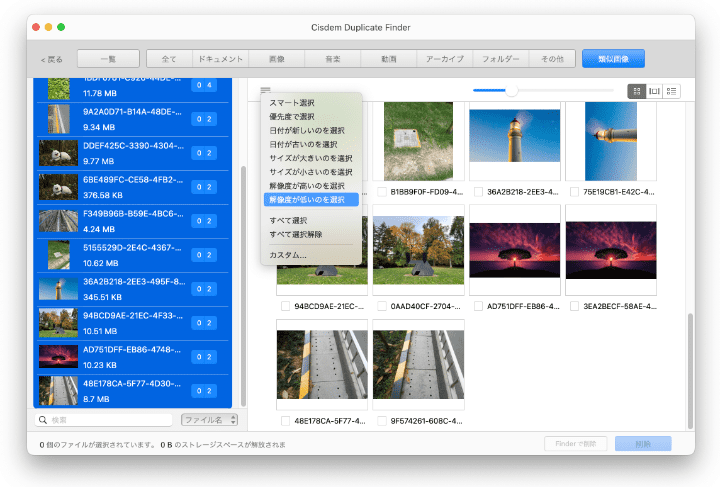Choose スマート選択 from the selection menu
Viewport: 720px width, 487px height.
[292, 103]
